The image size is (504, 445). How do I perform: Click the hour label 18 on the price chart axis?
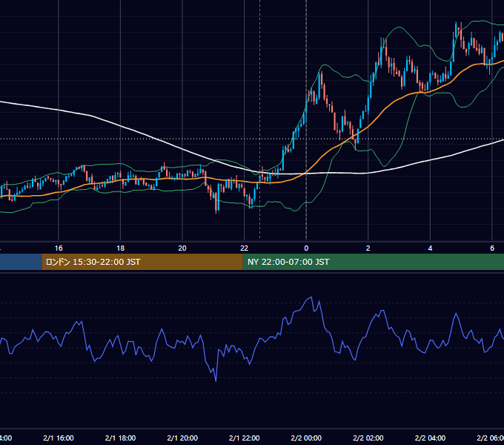coord(121,248)
